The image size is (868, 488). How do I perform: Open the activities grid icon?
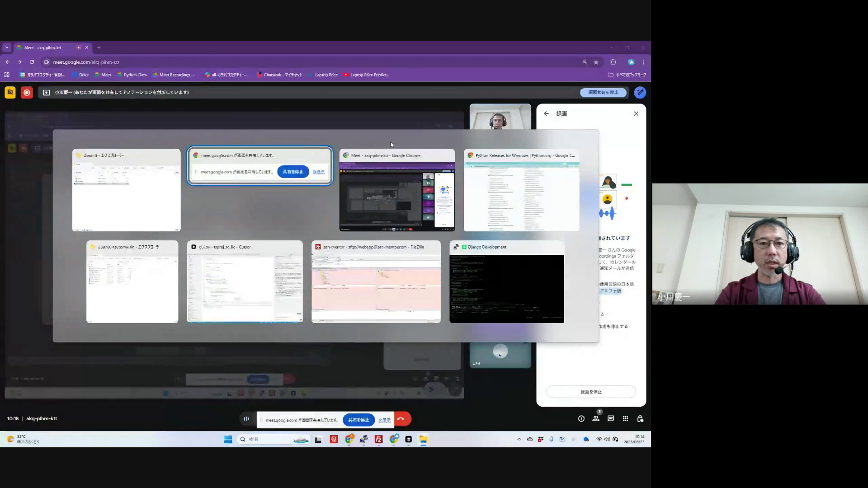[x=625, y=419]
